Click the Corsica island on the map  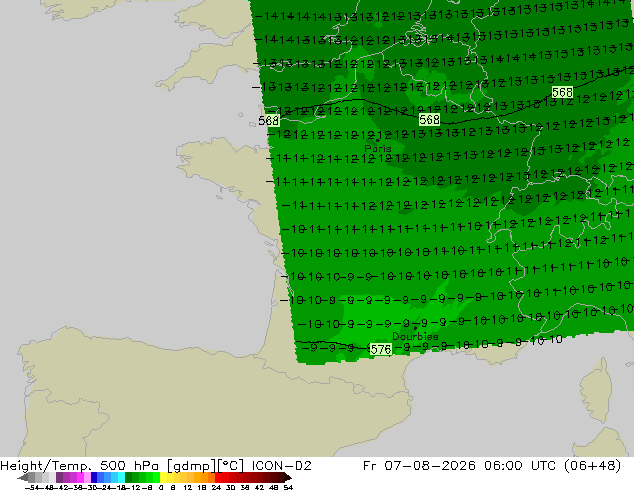[x=596, y=389]
